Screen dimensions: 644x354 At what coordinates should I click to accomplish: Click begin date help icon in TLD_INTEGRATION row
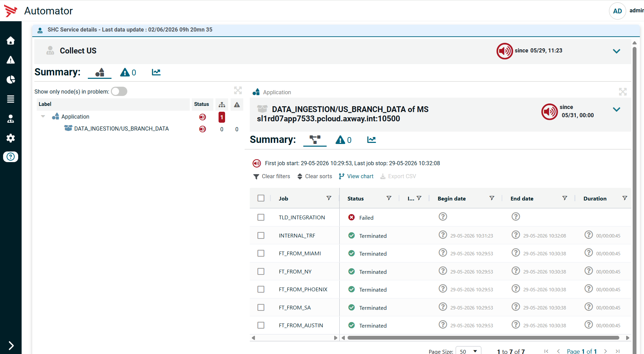[x=443, y=217]
